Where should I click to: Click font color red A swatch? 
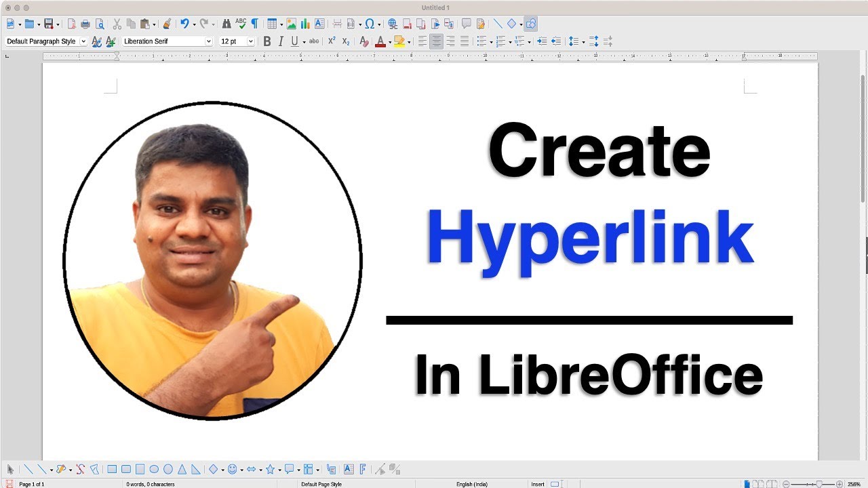pos(380,41)
